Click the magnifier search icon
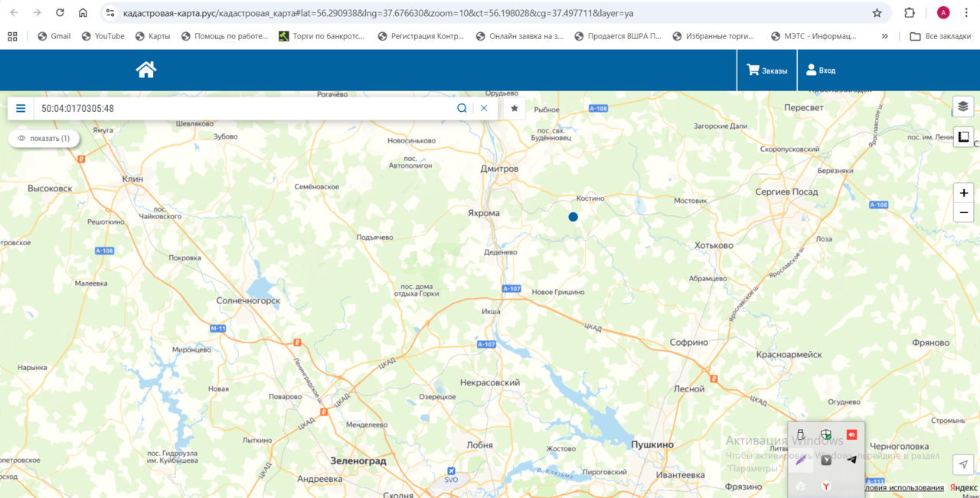Image resolution: width=980 pixels, height=498 pixels. point(462,109)
